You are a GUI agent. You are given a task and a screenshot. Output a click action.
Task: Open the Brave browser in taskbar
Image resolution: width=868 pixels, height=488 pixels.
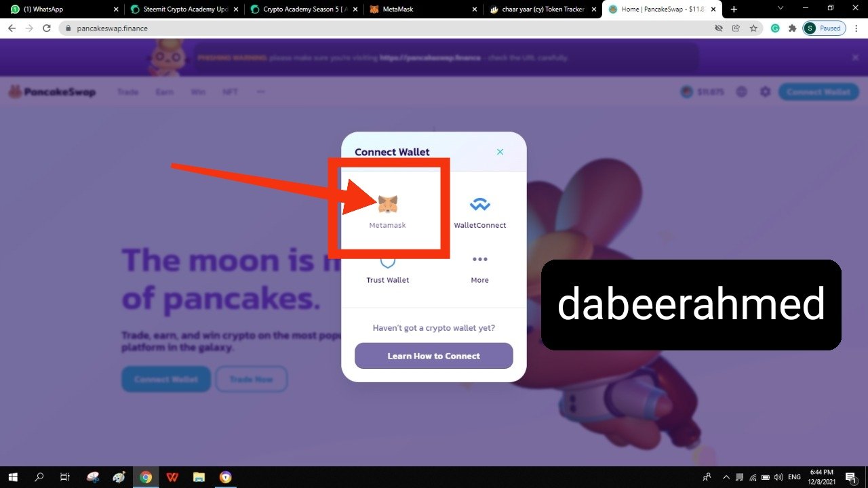(225, 477)
